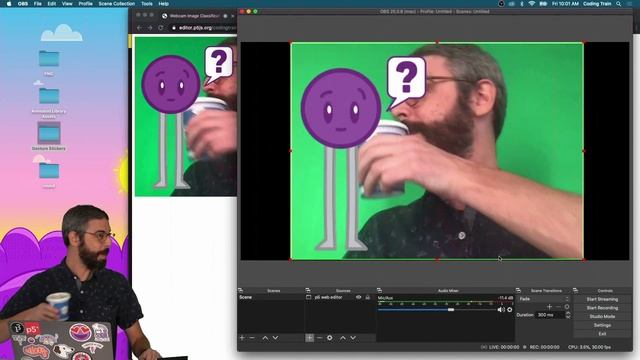Move the source up in the Sources list
This screenshot has width=640, height=360.
tap(343, 338)
